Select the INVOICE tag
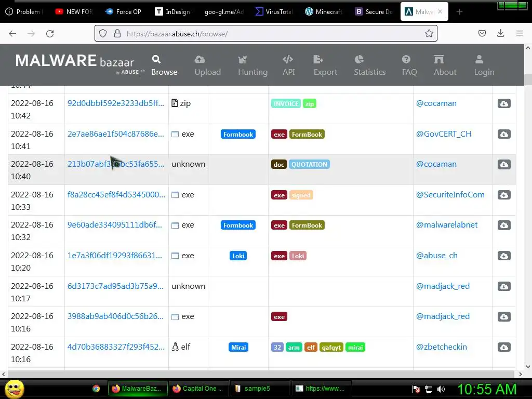The width and height of the screenshot is (532, 399). pyautogui.click(x=286, y=103)
